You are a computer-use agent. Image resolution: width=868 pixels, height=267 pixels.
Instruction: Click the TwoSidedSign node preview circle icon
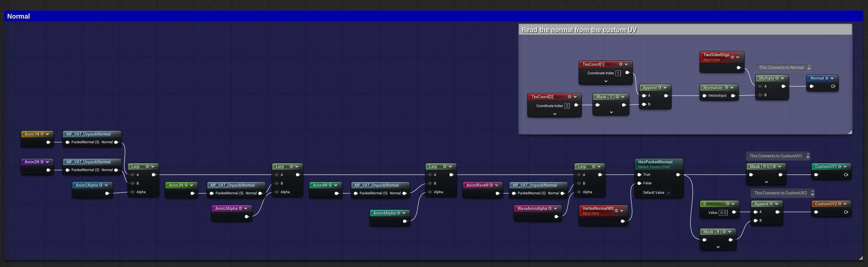pos(732,57)
